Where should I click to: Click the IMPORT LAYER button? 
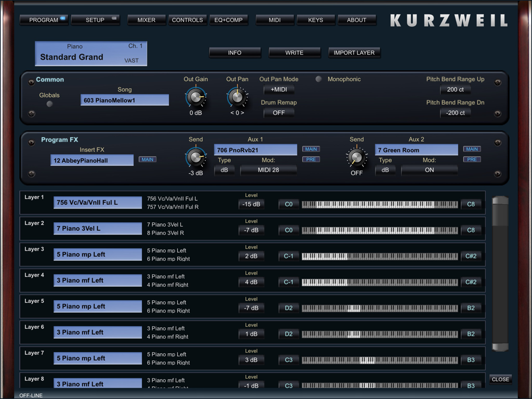[x=354, y=53]
